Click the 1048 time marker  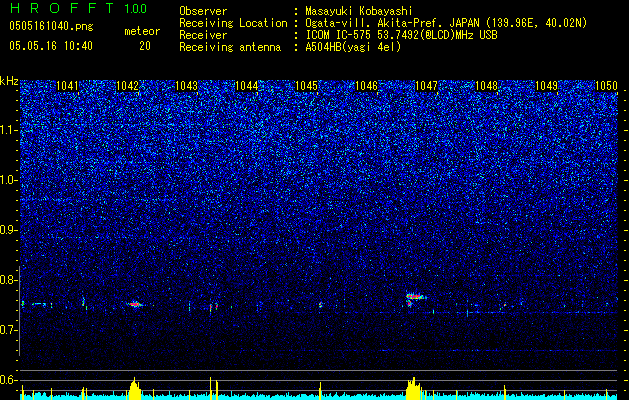486,86
